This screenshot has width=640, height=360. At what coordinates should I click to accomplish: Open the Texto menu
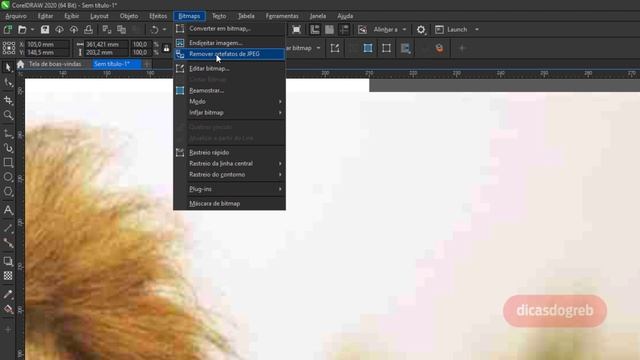[x=219, y=16]
